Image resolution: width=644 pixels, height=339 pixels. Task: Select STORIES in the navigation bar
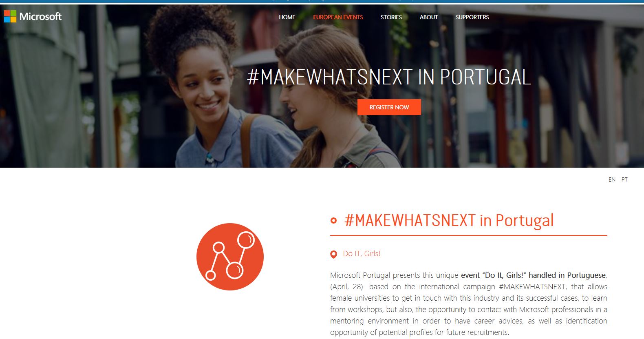(x=391, y=17)
